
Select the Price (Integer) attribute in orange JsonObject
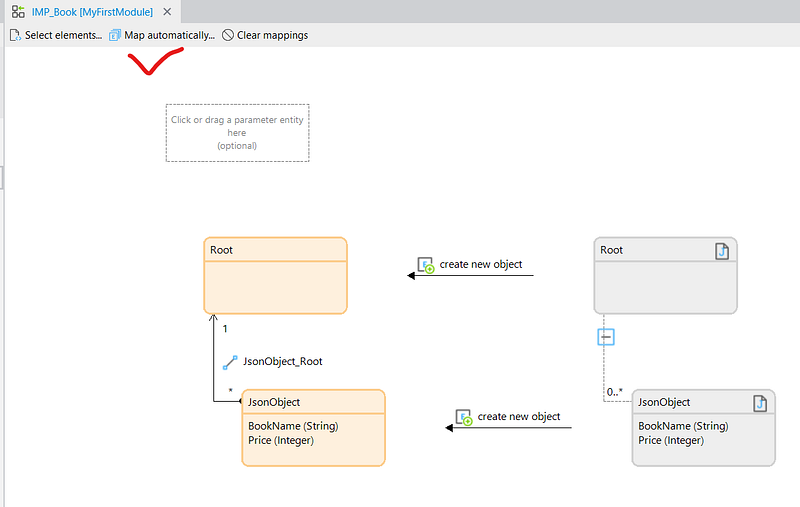[281, 440]
